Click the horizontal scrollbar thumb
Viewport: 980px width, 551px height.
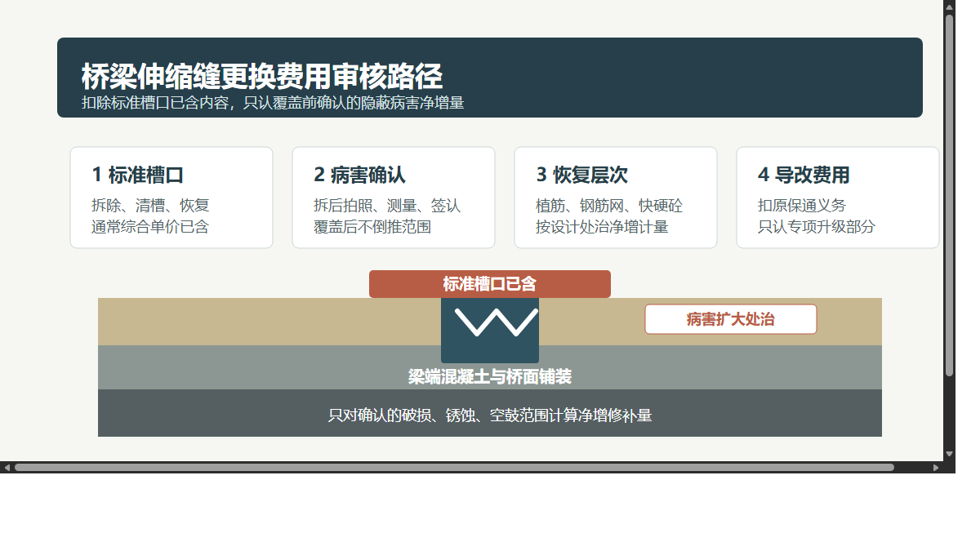pos(454,468)
